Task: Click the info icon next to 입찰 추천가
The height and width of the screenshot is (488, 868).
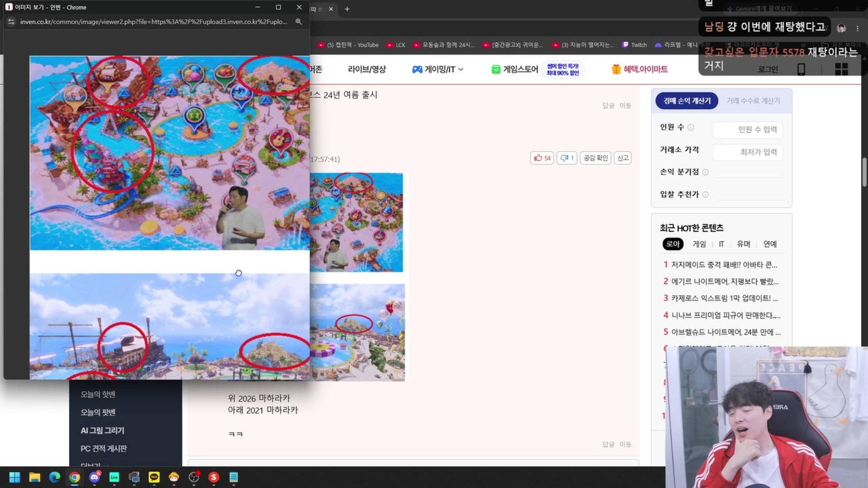Action: coord(706,194)
